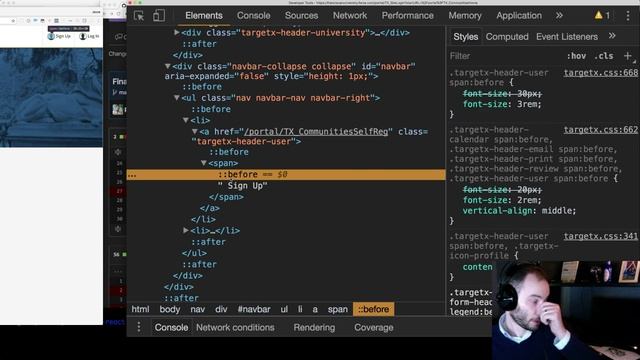Select the drawer Console tab

pos(171,328)
